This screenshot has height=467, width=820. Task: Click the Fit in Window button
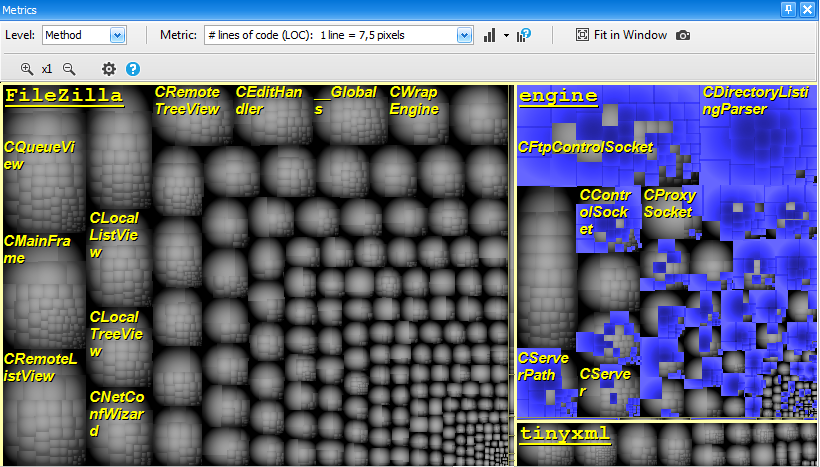tap(621, 35)
